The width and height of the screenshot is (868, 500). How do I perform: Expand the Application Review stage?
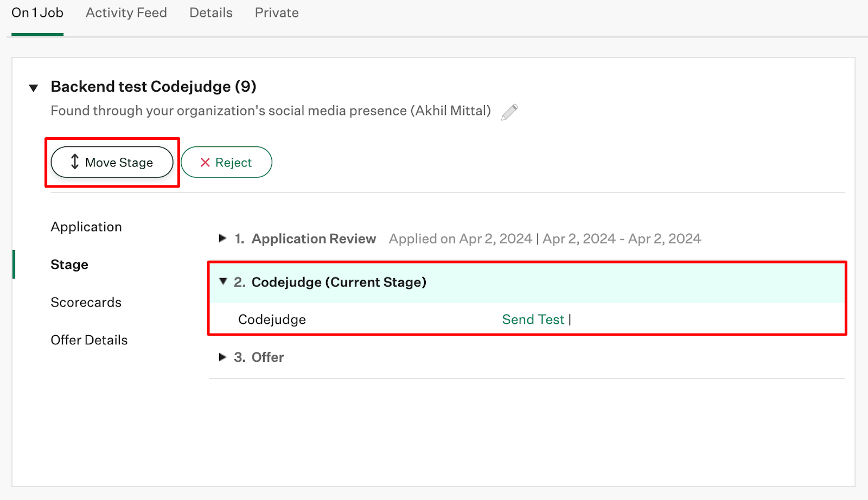point(222,238)
